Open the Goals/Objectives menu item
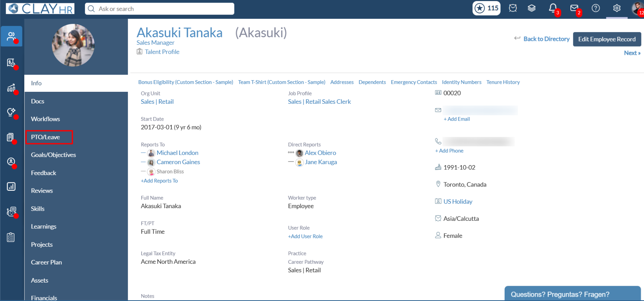Viewport: 644px width, 301px height. pos(53,155)
